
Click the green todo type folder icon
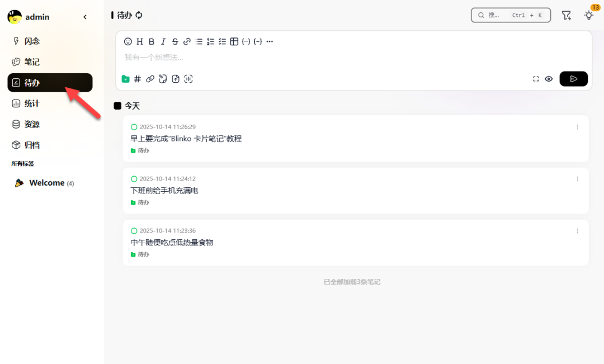pyautogui.click(x=126, y=79)
